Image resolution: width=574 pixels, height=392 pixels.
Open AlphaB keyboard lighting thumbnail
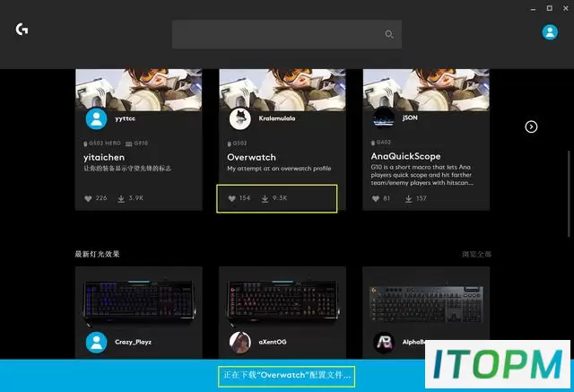426,304
